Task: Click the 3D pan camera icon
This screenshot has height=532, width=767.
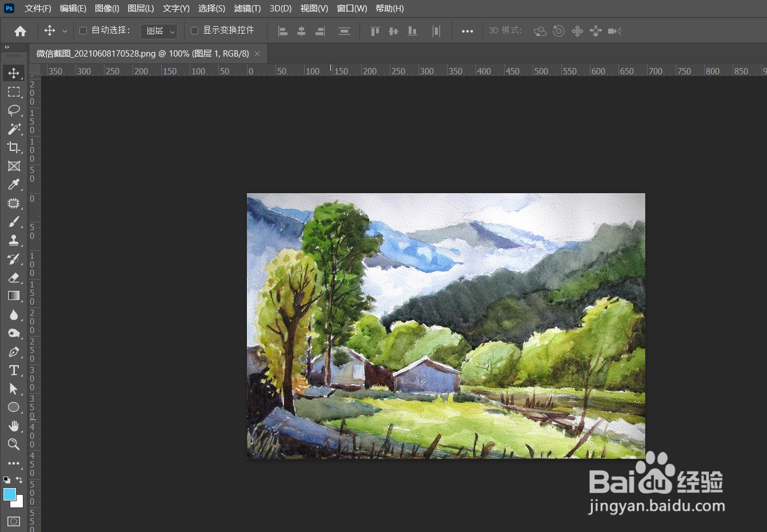Action: click(x=577, y=31)
